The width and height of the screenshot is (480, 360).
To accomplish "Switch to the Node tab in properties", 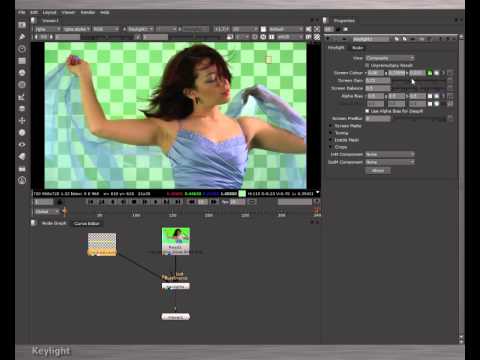I will click(357, 48).
